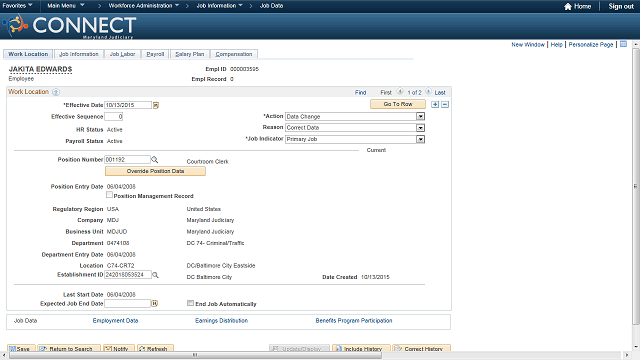Image resolution: width=640 pixels, height=360 pixels.
Task: Click the horizontal scrollbar at bottom
Action: tap(195, 355)
